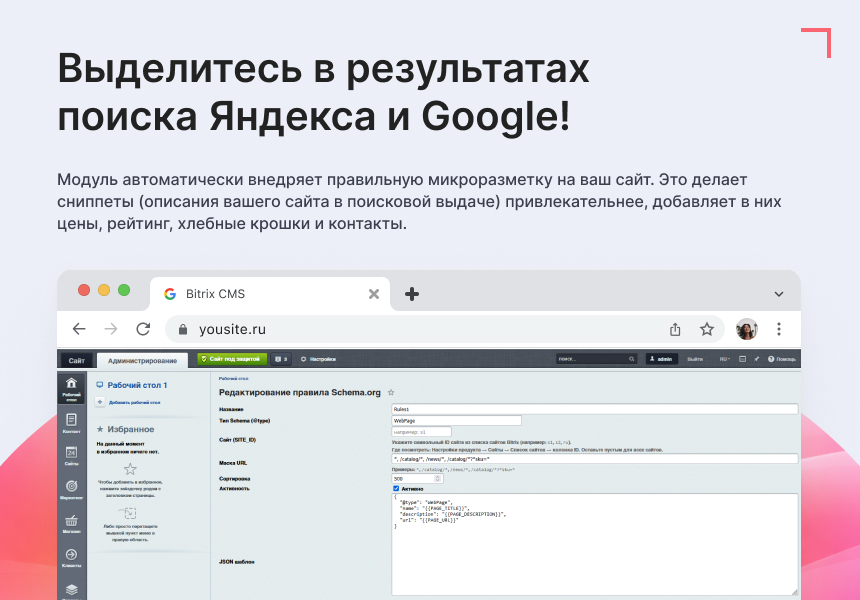Switch to the Администрирование tab

[x=142, y=360]
